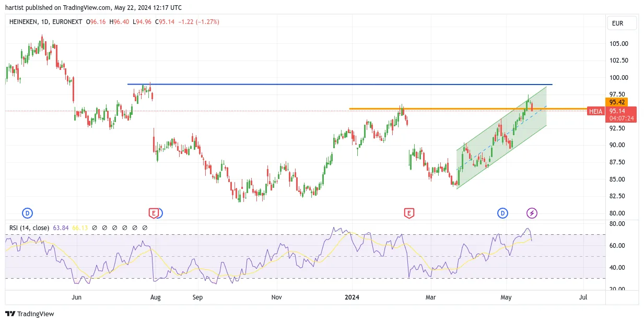644x323 pixels.
Task: Click the HEINEKEN, 1D, EURONEXT chart title
Action: [x=46, y=22]
